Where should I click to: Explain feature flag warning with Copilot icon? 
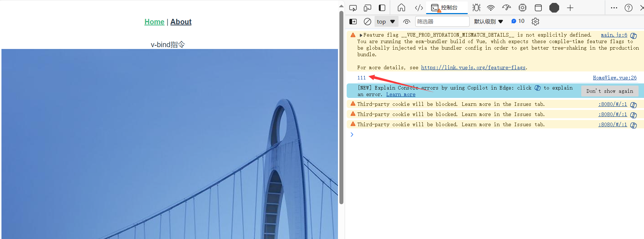click(633, 36)
